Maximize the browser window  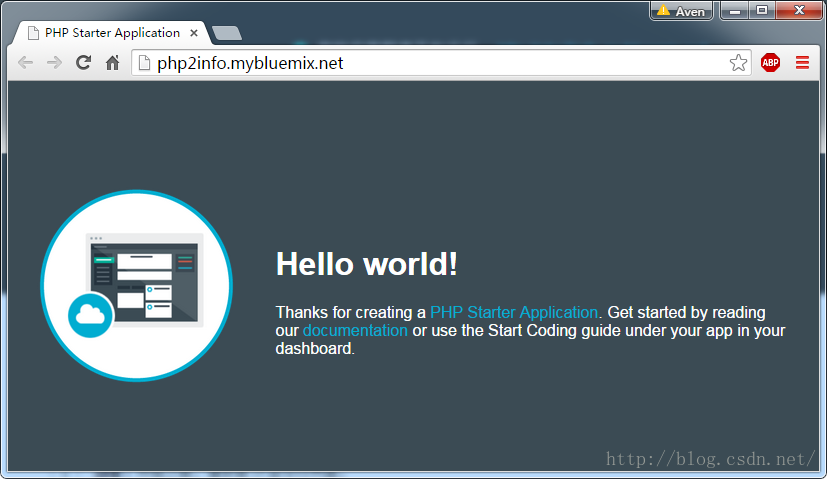click(x=762, y=11)
